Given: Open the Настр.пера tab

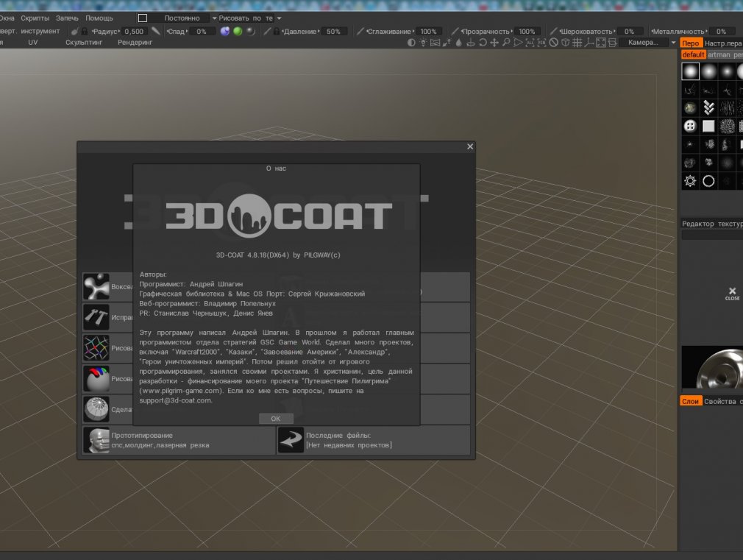Looking at the screenshot, I should (722, 43).
